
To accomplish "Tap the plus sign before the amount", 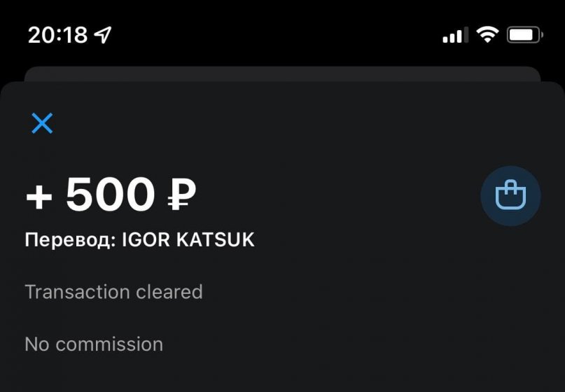I will (39, 197).
